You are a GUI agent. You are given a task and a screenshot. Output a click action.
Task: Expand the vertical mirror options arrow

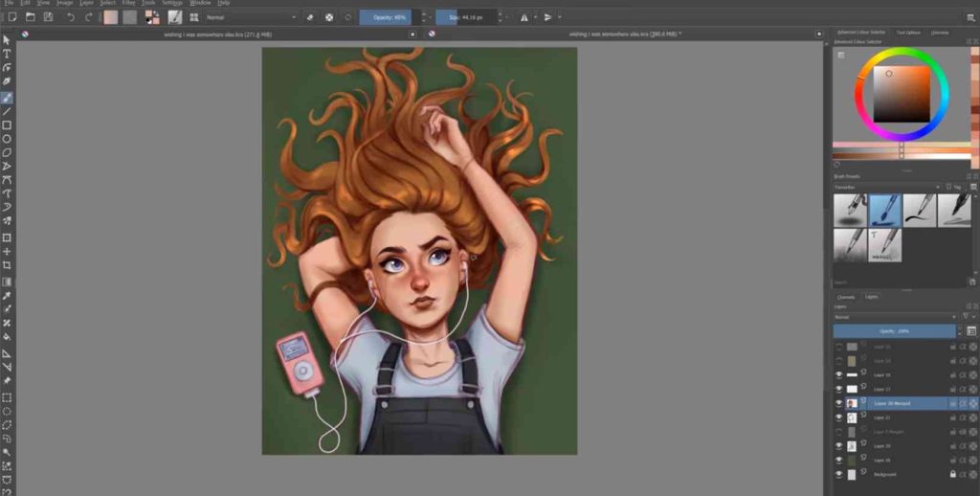[559, 17]
